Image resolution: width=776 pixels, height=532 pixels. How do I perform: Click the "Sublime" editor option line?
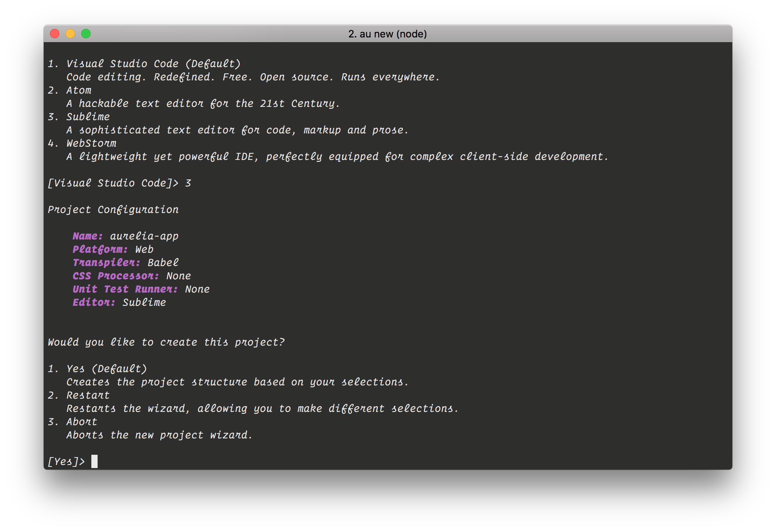(x=88, y=117)
